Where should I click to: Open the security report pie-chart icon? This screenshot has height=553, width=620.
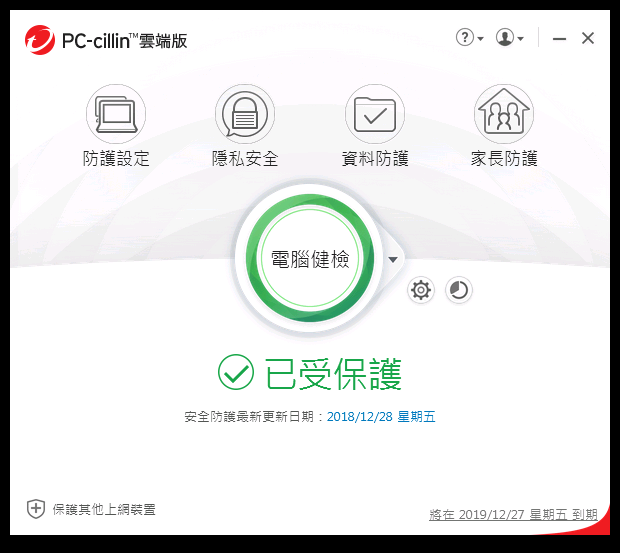(459, 291)
